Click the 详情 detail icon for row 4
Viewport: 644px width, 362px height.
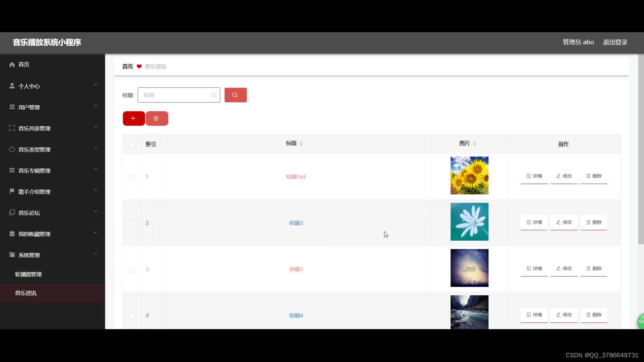[534, 315]
